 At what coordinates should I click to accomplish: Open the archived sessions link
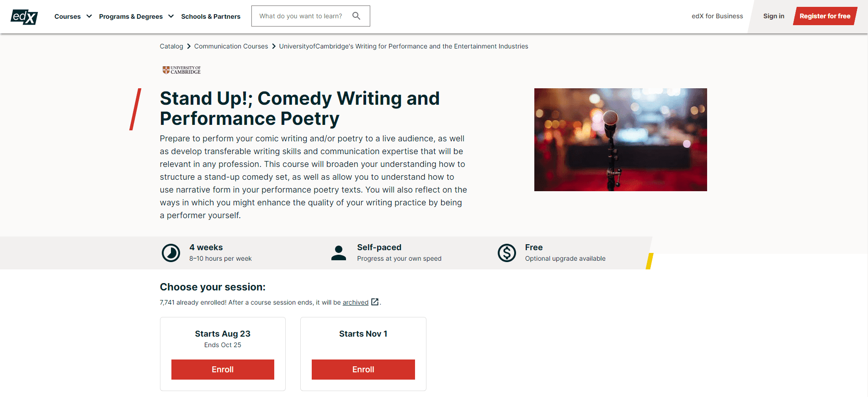click(355, 302)
